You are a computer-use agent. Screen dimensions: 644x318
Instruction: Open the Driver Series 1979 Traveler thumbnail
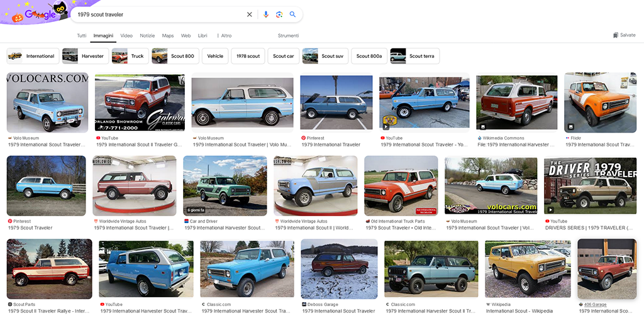click(x=590, y=186)
